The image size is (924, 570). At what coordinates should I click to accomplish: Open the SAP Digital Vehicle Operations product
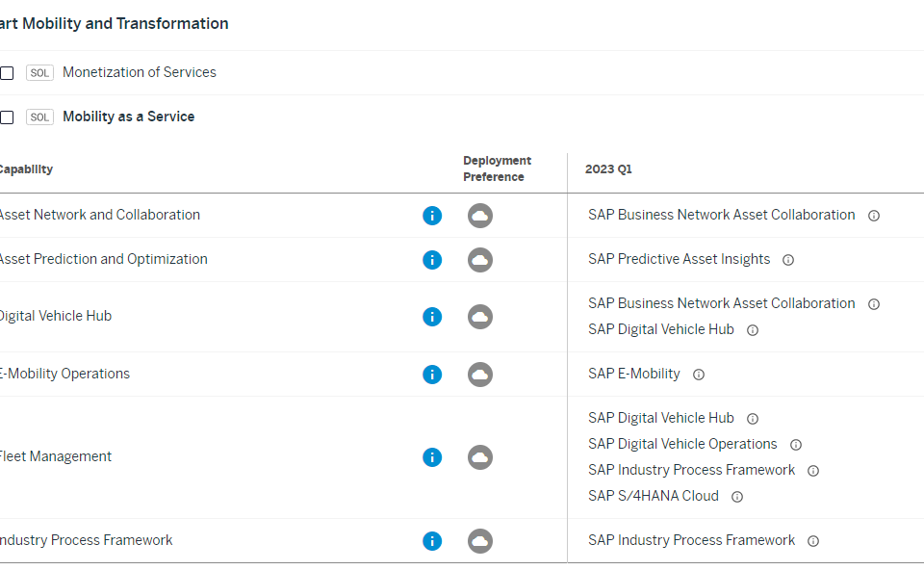point(682,443)
